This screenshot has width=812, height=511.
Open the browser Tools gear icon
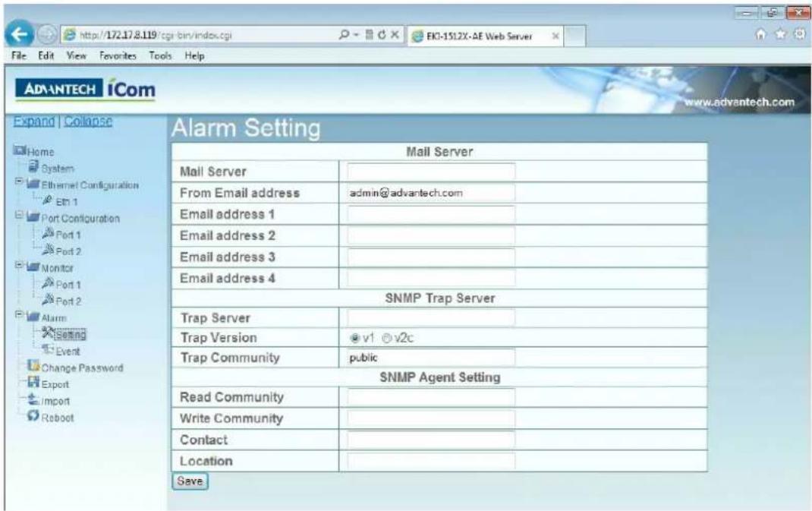pos(799,35)
